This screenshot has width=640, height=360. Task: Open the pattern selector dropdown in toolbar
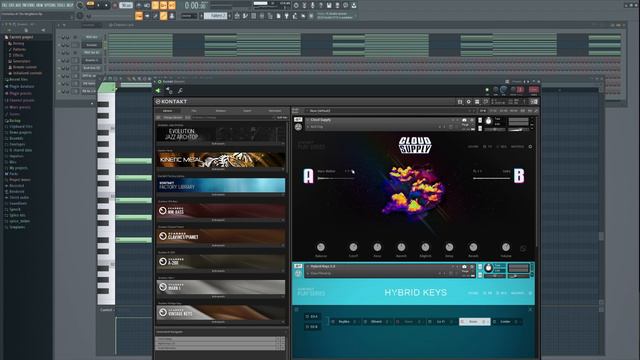[x=216, y=16]
